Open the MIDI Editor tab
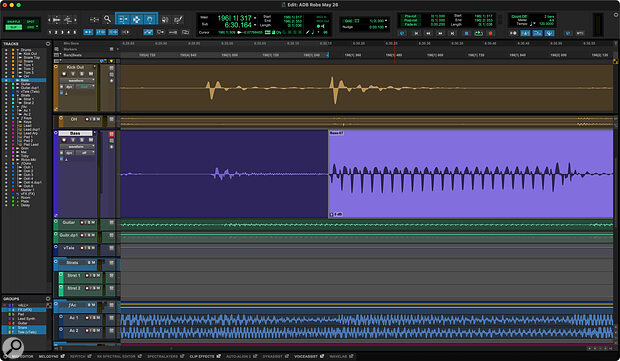620x361 pixels. [x=22, y=356]
